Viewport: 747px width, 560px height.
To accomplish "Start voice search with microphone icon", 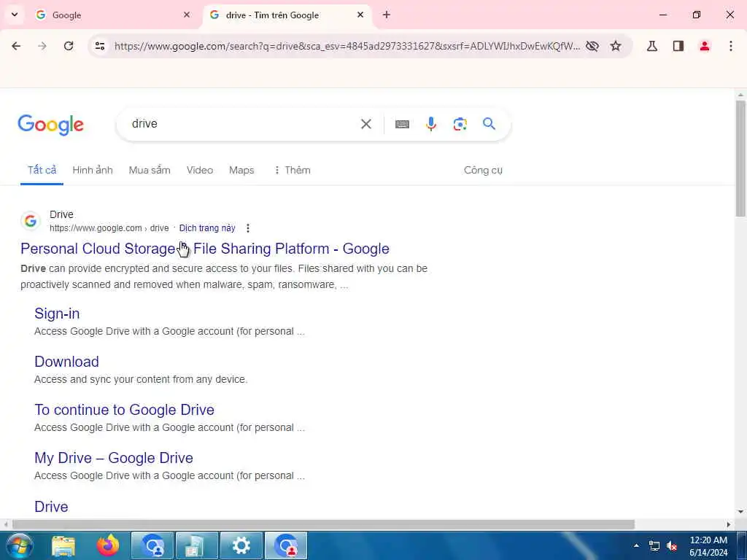I will click(x=430, y=124).
